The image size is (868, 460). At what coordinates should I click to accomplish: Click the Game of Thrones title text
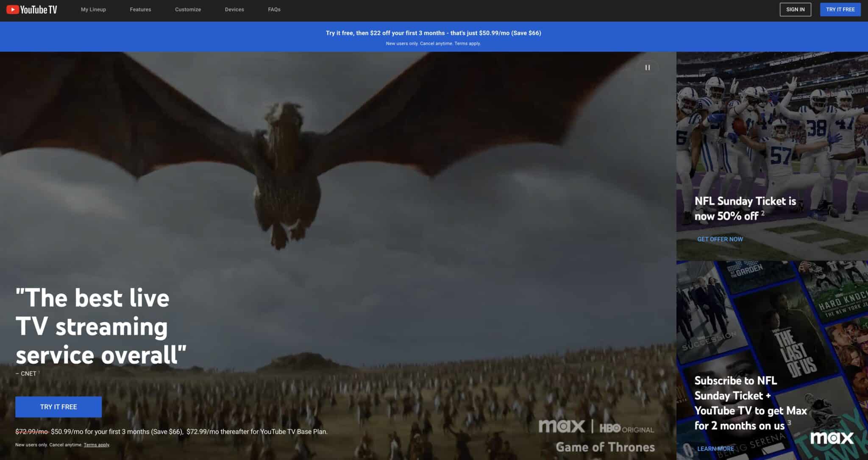[605, 447]
